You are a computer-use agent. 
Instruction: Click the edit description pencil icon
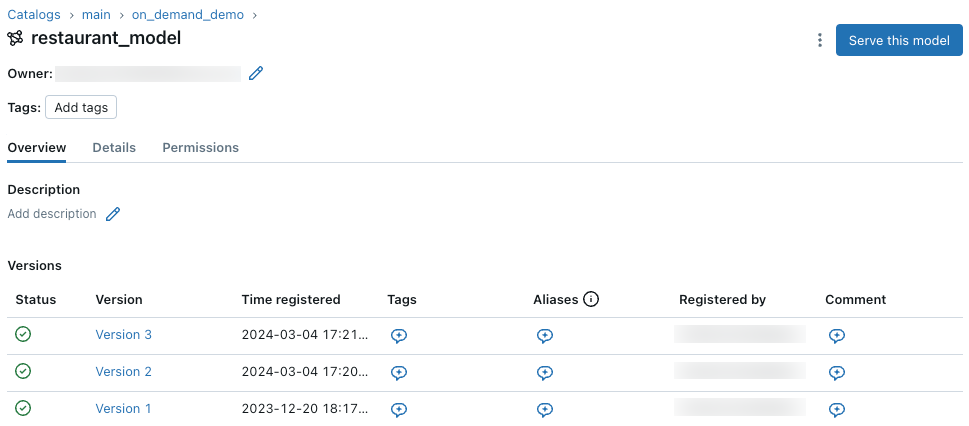coord(113,214)
